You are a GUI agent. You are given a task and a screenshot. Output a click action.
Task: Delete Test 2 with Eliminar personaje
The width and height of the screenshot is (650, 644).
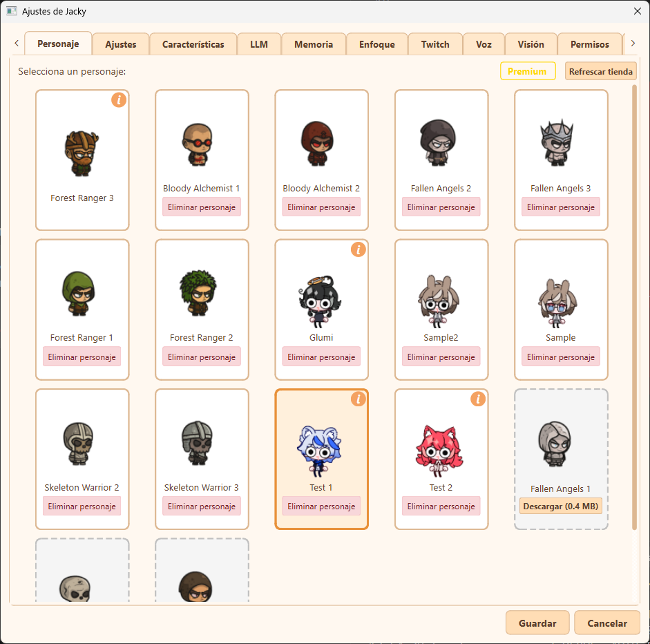pos(441,506)
